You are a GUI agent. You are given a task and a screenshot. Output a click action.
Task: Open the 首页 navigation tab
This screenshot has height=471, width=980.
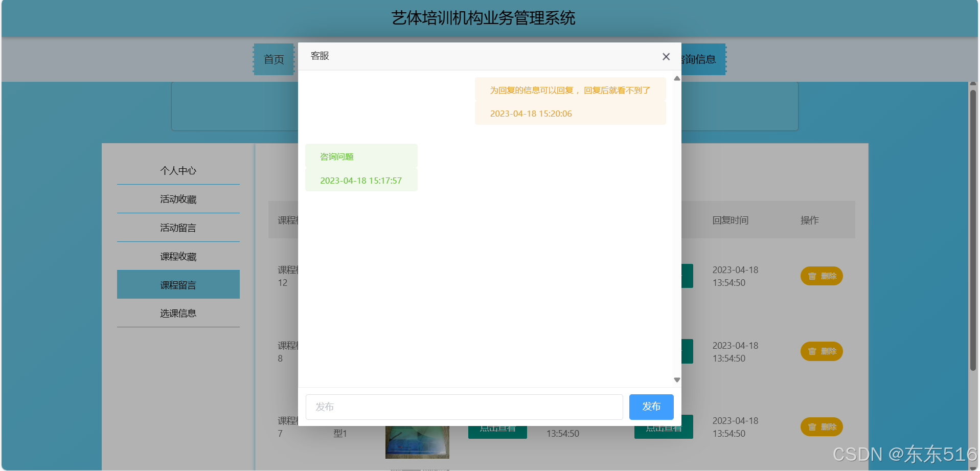(x=274, y=60)
